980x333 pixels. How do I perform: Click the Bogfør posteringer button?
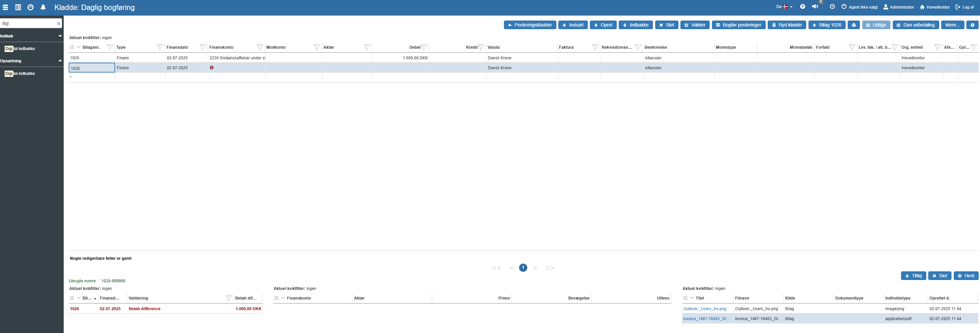click(738, 25)
